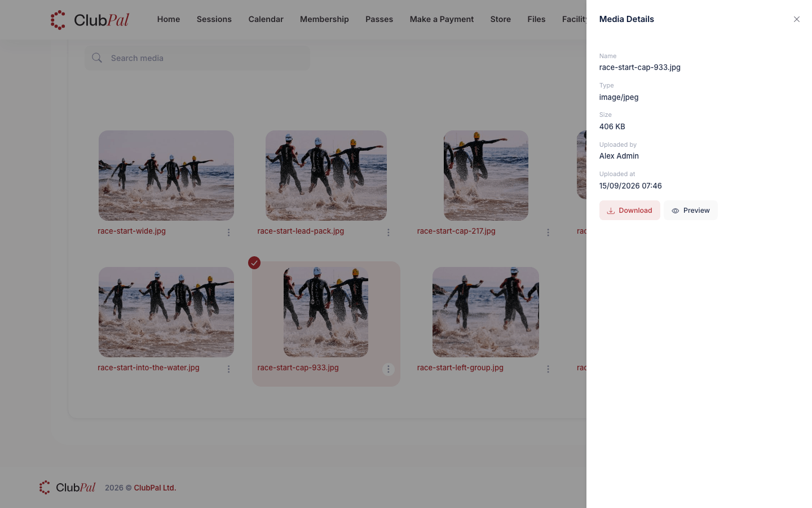Open the Store page
This screenshot has width=812, height=508.
coord(500,19)
